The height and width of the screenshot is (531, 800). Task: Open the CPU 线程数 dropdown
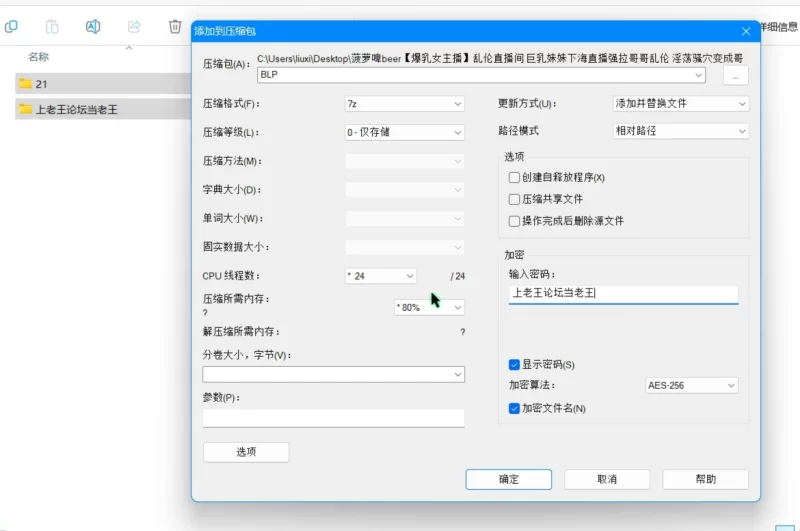381,276
